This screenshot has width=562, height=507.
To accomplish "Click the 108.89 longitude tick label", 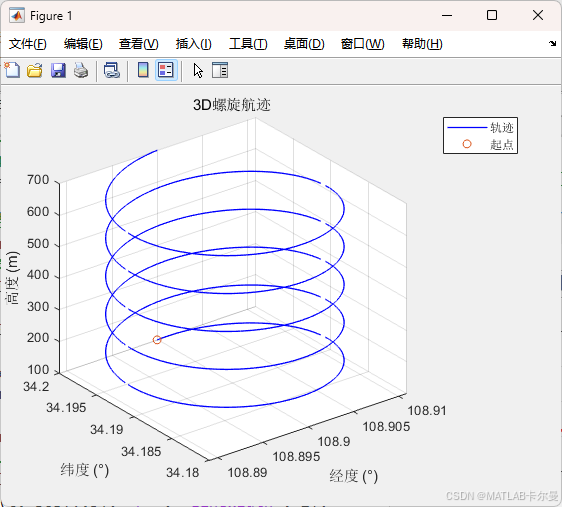I will coord(247,473).
